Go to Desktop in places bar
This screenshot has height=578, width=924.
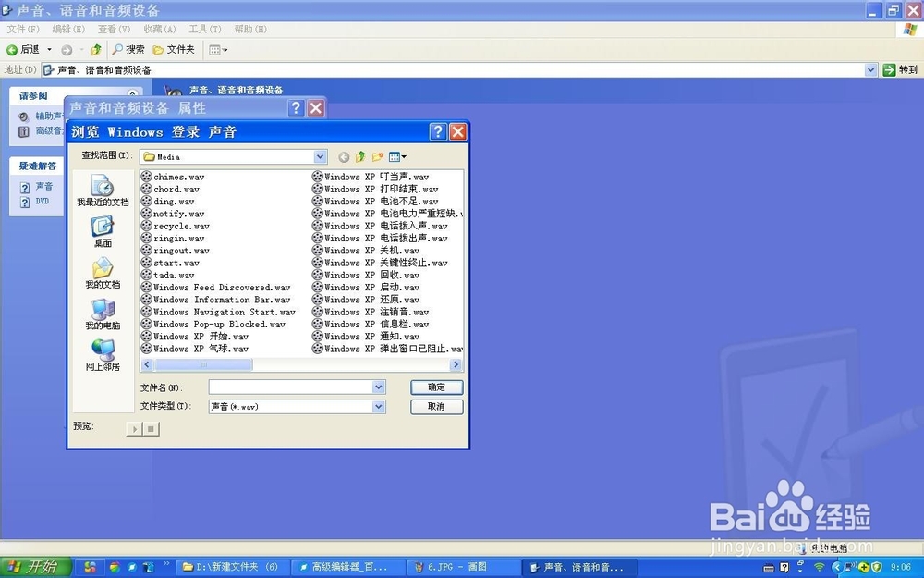[103, 232]
